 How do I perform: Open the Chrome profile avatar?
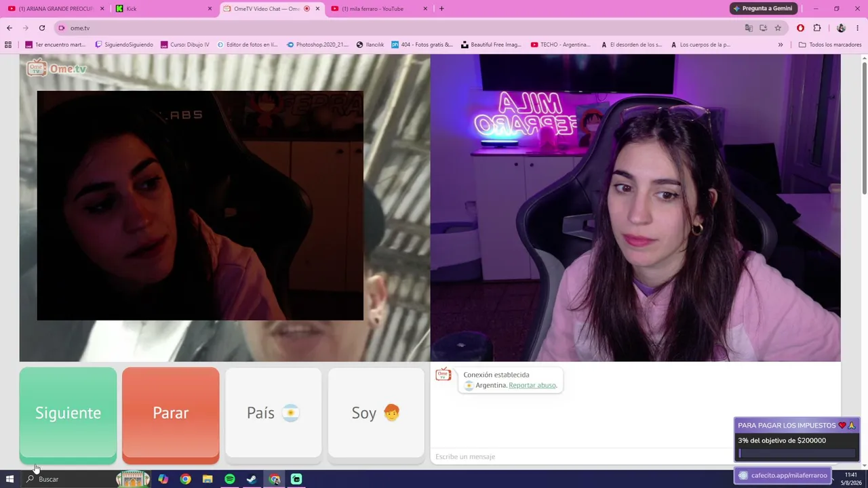click(842, 28)
